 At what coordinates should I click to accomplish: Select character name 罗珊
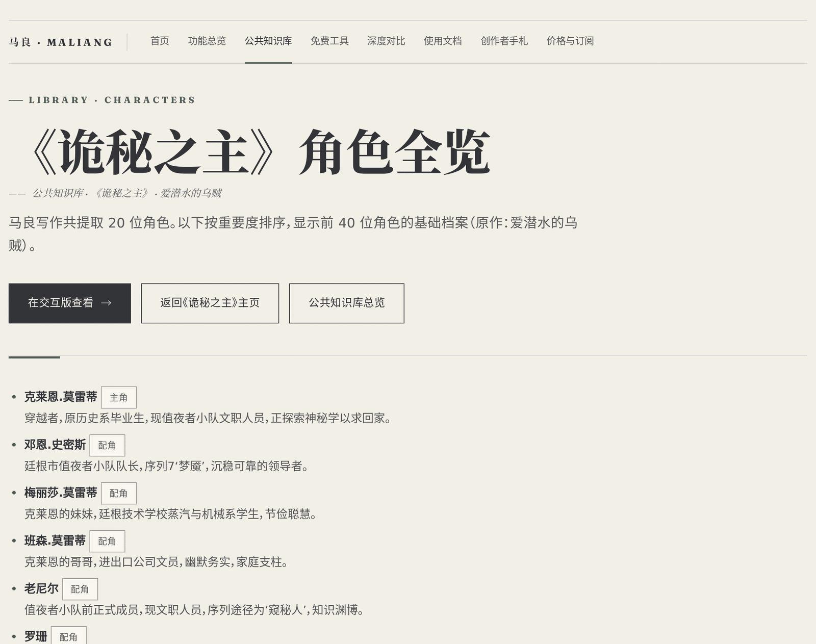36,636
